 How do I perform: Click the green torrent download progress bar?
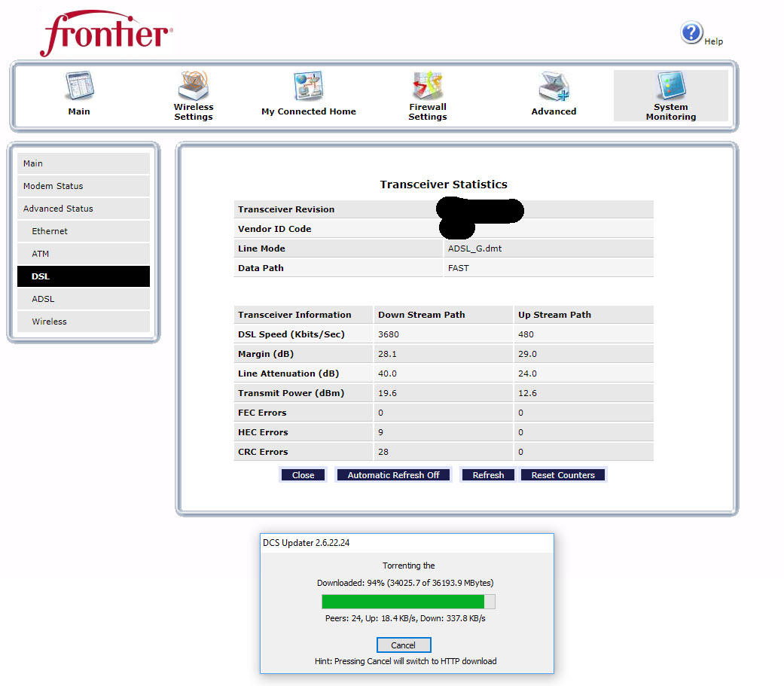point(408,602)
